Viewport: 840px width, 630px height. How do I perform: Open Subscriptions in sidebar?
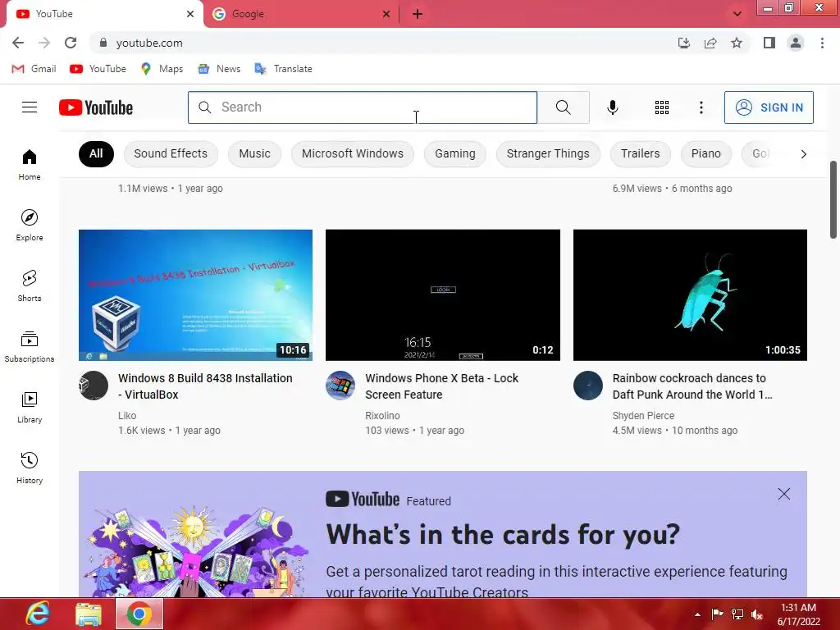click(30, 347)
